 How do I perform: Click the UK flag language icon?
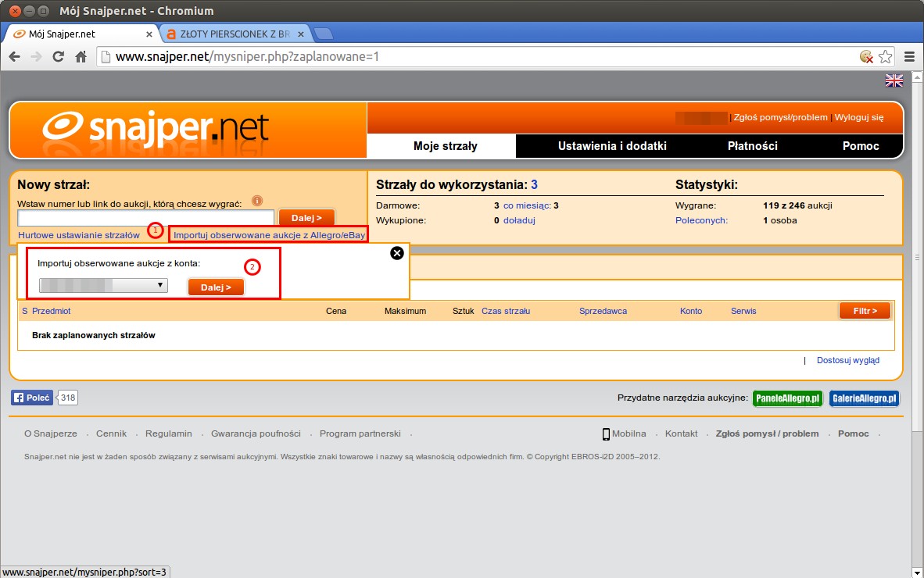coord(894,80)
